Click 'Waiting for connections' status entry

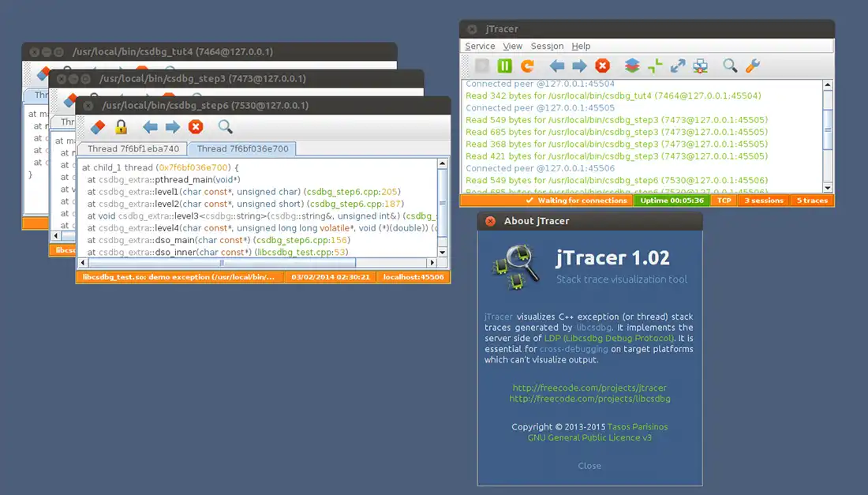[576, 201]
